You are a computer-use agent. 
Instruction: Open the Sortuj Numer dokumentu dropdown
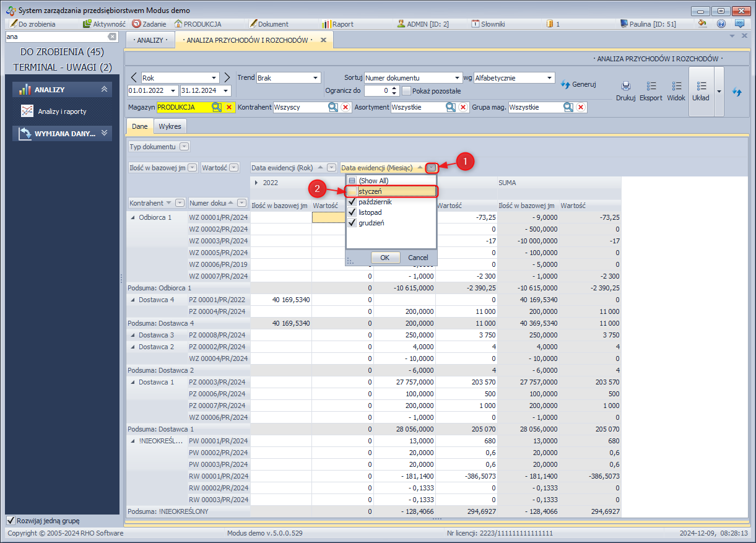pyautogui.click(x=458, y=78)
